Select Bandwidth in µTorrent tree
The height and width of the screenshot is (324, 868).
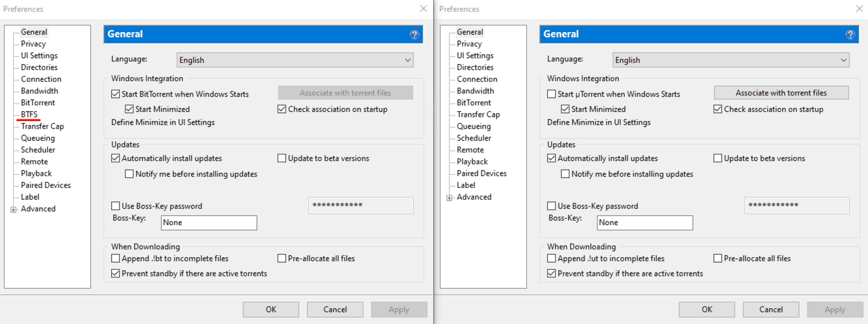click(475, 91)
